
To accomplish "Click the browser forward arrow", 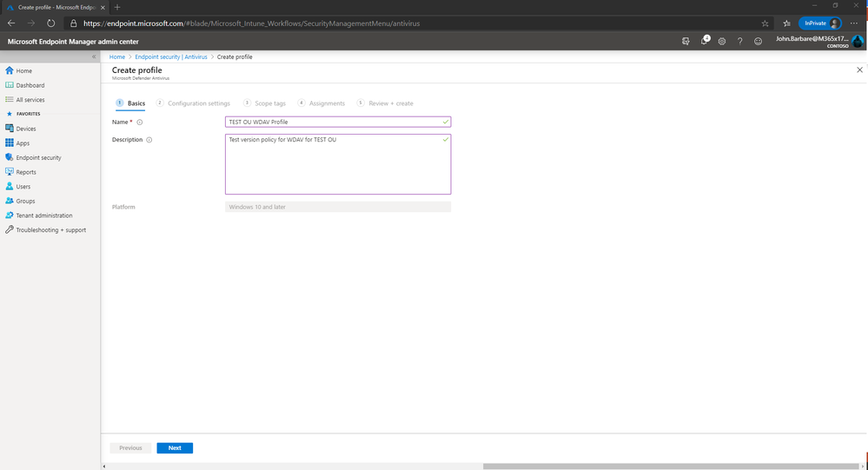I will pyautogui.click(x=31, y=23).
